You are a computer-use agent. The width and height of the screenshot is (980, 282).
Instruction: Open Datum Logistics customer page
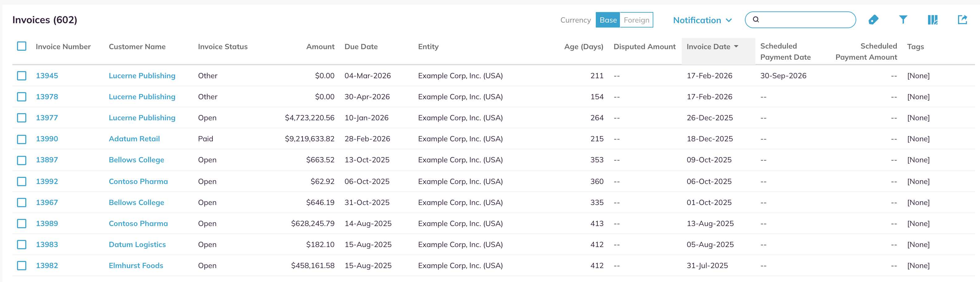tap(137, 245)
